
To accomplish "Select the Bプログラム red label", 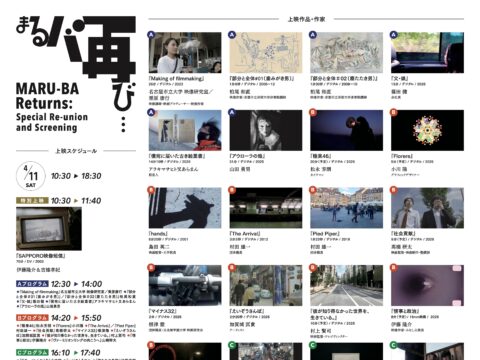I will point(32,318).
